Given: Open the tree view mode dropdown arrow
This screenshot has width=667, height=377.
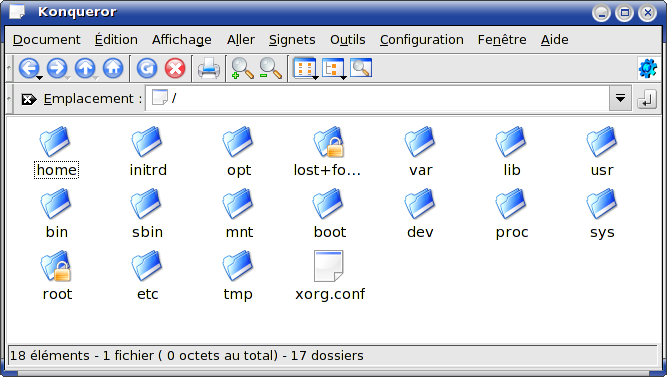Looking at the screenshot, I should pos(343,78).
